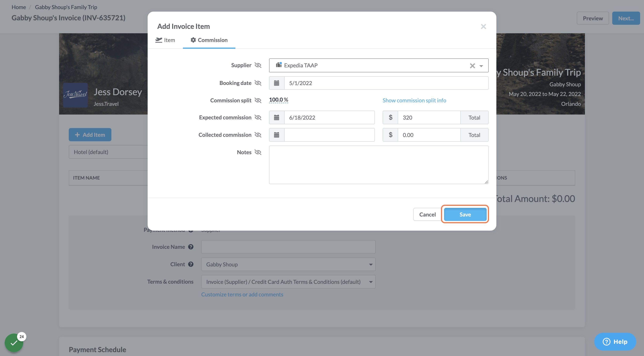
Task: Click the Invoice Name input field
Action: point(288,247)
